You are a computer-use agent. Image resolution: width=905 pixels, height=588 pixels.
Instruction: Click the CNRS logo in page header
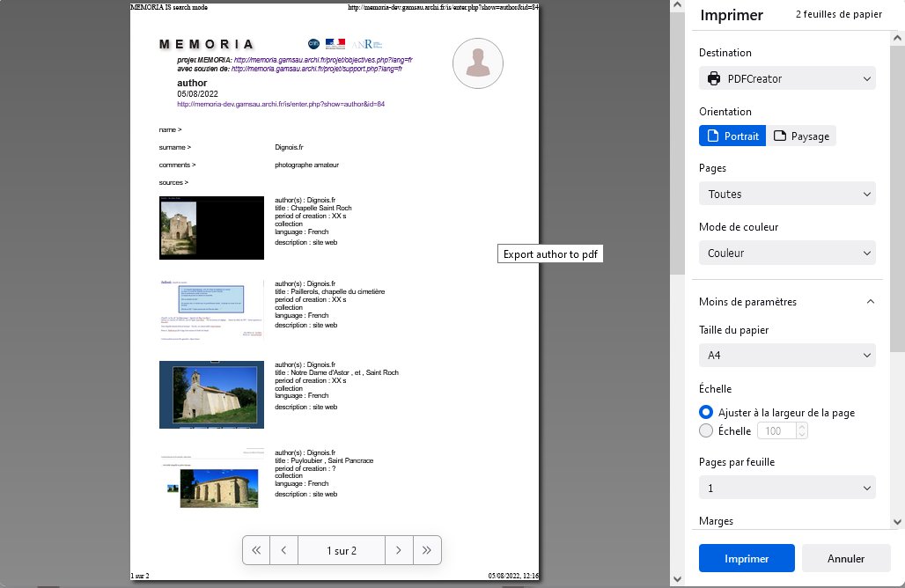click(x=313, y=44)
